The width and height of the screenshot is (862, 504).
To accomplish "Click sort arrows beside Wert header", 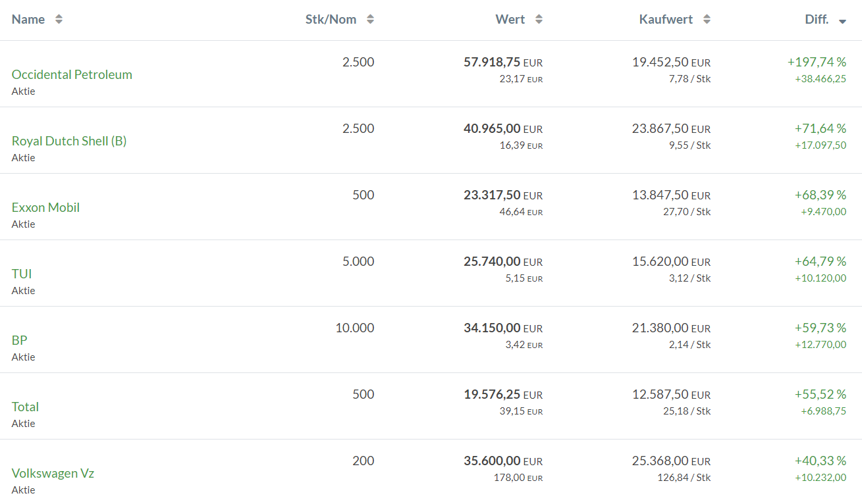I will 539,20.
